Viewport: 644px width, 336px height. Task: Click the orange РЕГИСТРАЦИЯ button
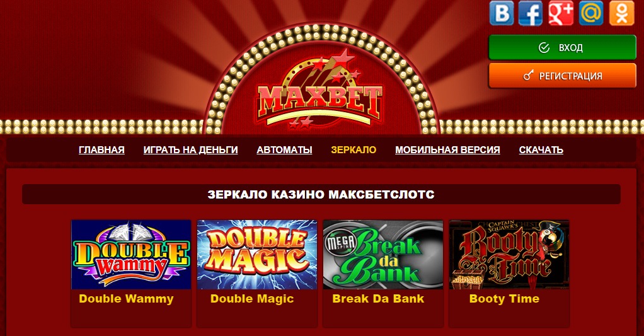pos(562,76)
